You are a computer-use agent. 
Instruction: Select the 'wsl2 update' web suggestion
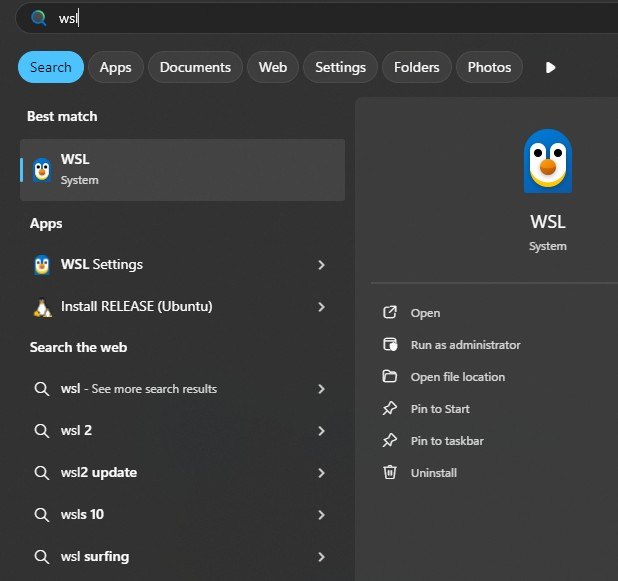pyautogui.click(x=182, y=473)
